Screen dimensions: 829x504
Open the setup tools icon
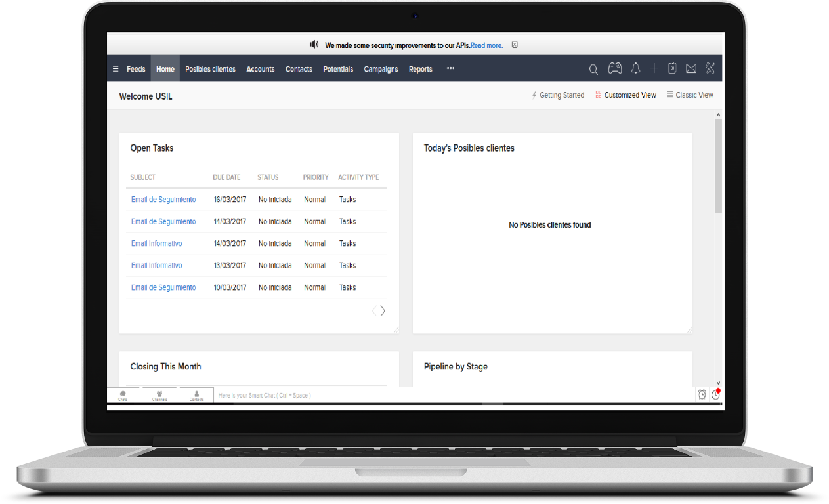pos(710,68)
